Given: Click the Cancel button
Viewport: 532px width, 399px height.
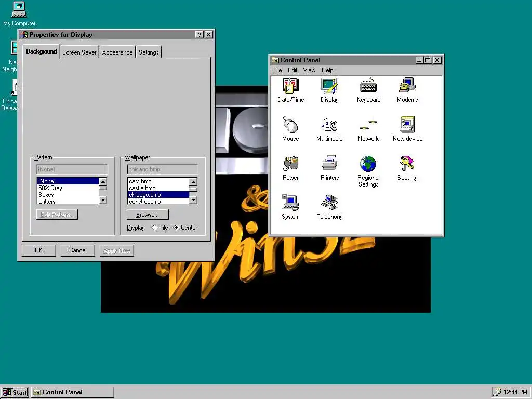Looking at the screenshot, I should (78, 250).
